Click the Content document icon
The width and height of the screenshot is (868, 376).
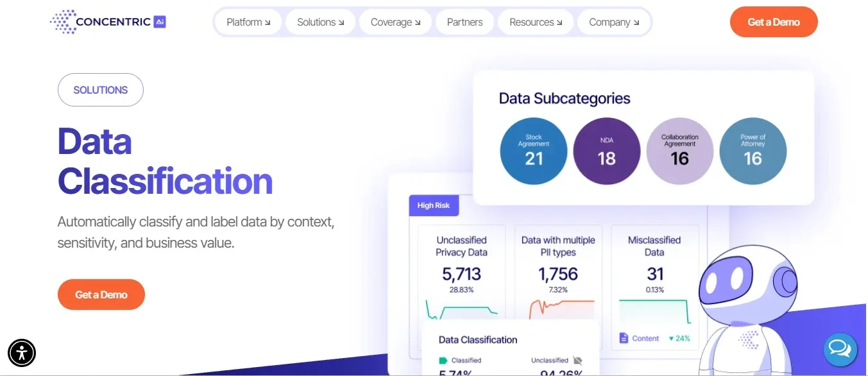624,338
